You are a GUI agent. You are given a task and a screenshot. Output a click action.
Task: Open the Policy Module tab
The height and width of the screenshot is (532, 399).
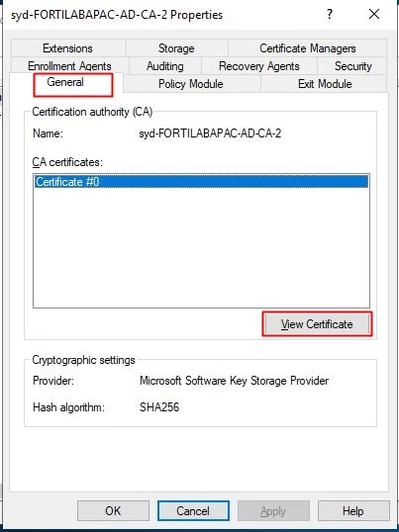[x=191, y=84]
